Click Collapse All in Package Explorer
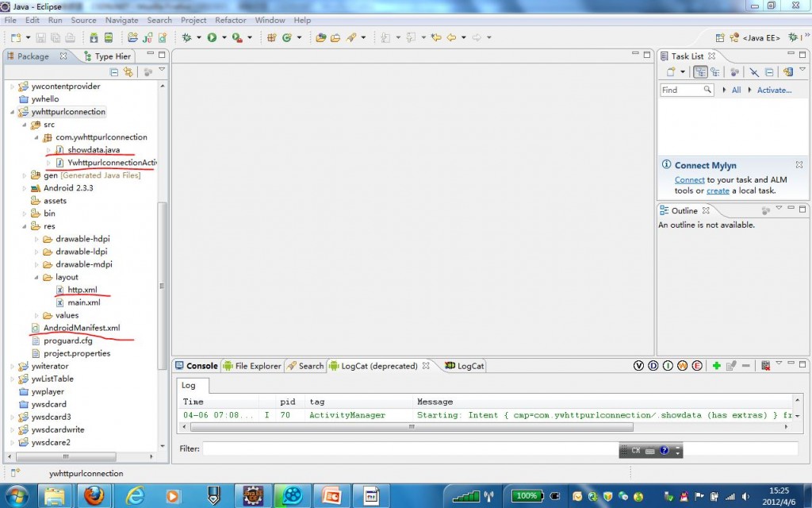Screen dimensions: 812x508 (x=114, y=72)
